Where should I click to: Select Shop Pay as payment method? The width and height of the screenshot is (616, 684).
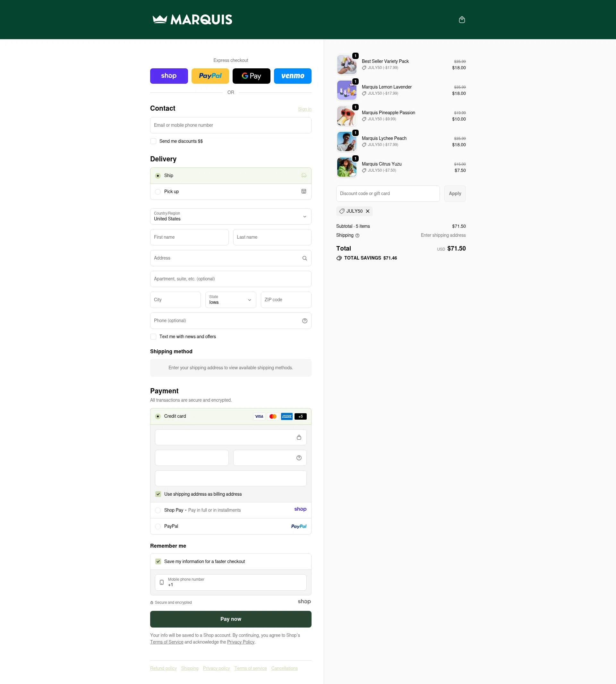[x=158, y=510]
